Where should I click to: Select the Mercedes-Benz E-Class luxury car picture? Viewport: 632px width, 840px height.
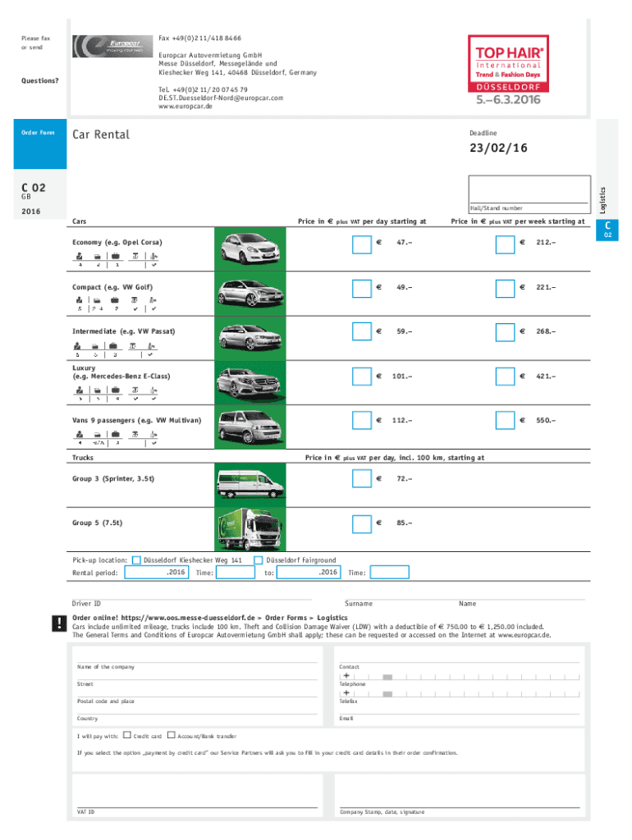[x=250, y=381]
